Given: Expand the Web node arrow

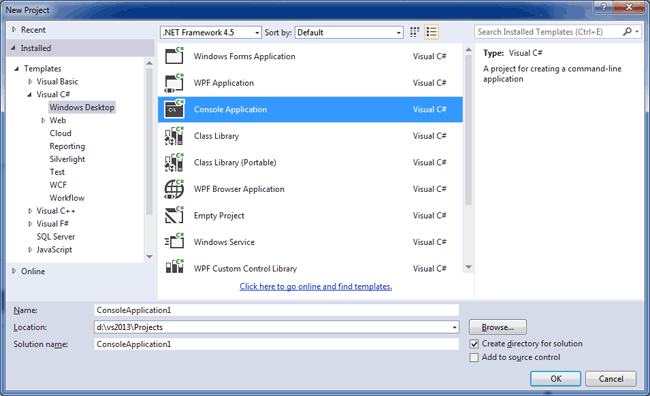Looking at the screenshot, I should [43, 121].
